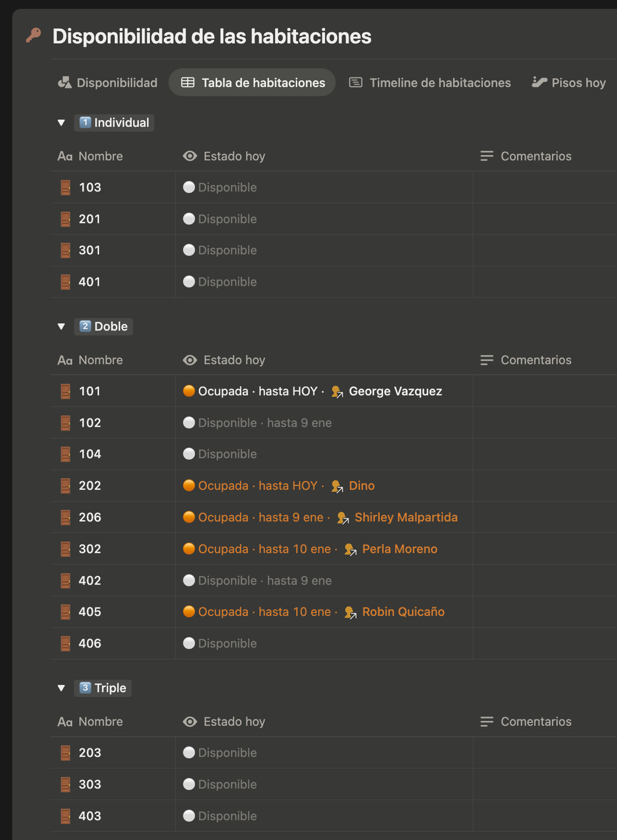Click the Triple group label
Screen dimensions: 617x840
click(103, 688)
